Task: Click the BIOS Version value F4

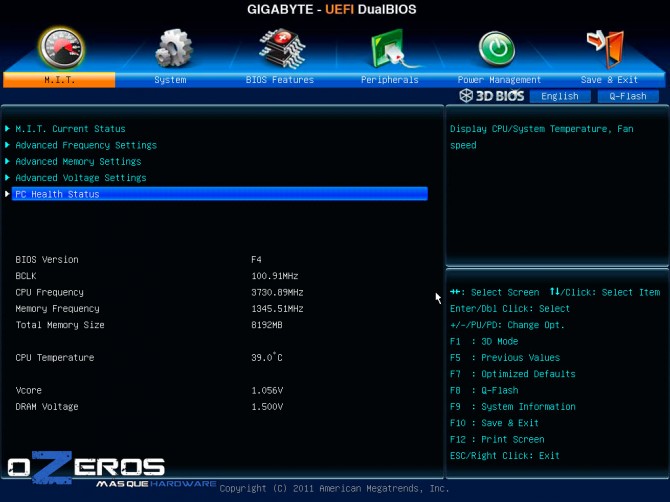Action: 256,259
